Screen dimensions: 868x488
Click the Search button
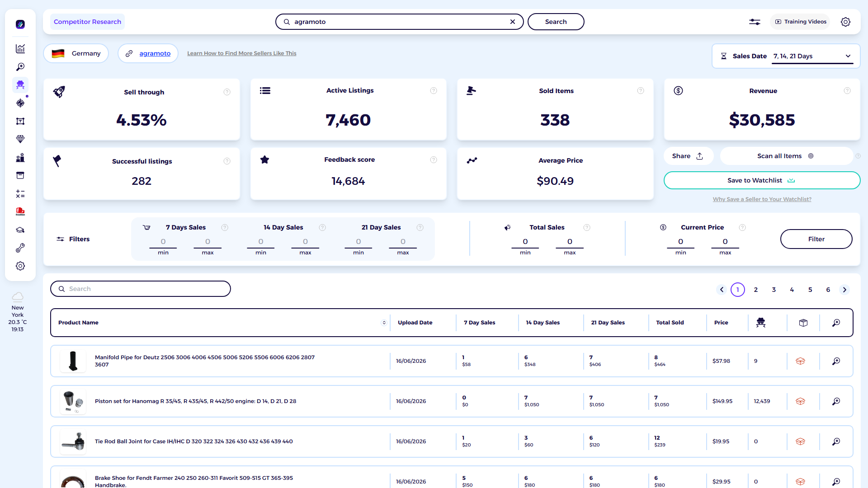(556, 22)
